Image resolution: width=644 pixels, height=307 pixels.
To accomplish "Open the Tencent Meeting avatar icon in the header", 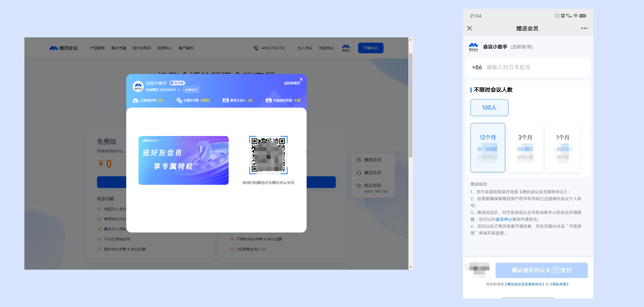I will point(346,48).
